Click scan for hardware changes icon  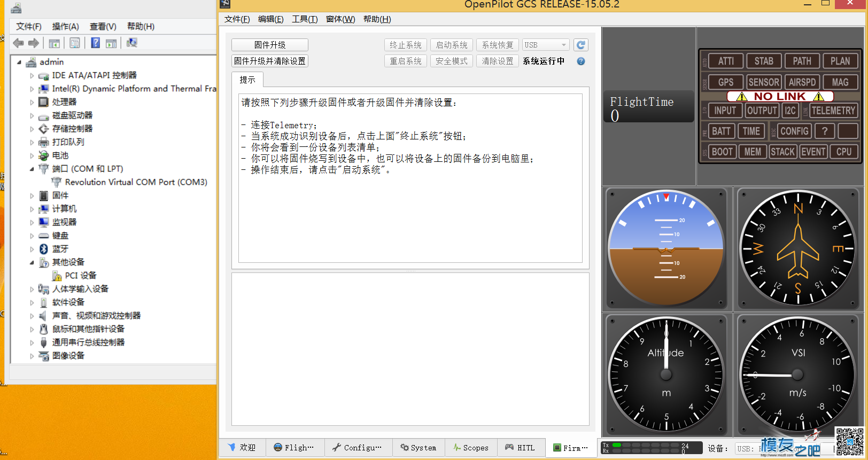(x=131, y=43)
